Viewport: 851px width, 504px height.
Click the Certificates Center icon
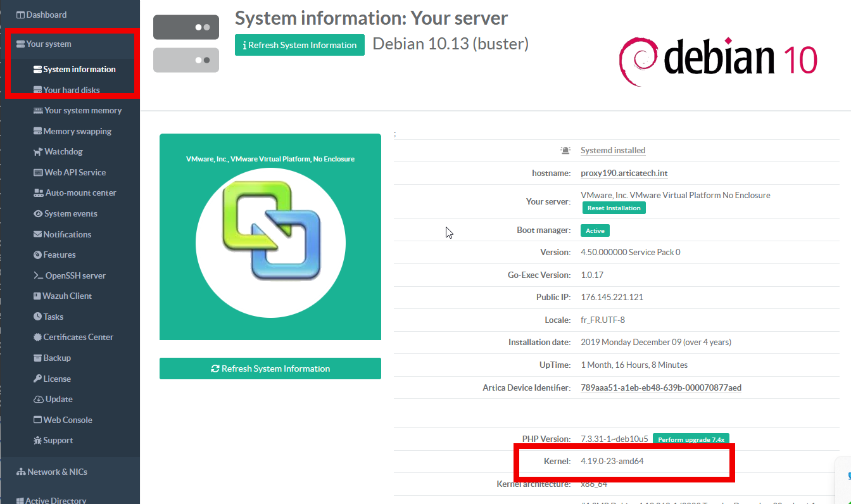click(38, 337)
